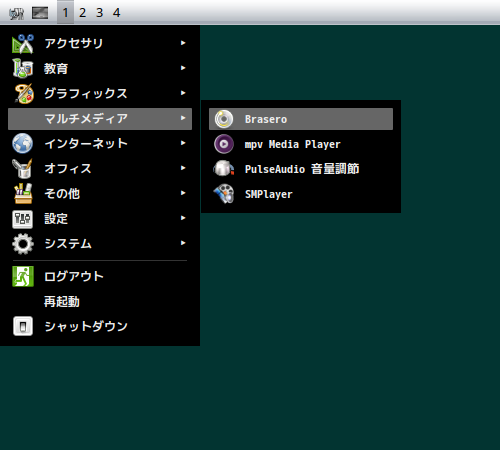The height and width of the screenshot is (450, 500).
Task: Launch mpv Media Player
Action: [x=301, y=144]
